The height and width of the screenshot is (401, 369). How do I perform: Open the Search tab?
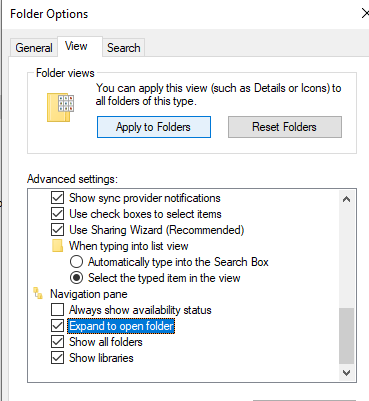pos(123,48)
